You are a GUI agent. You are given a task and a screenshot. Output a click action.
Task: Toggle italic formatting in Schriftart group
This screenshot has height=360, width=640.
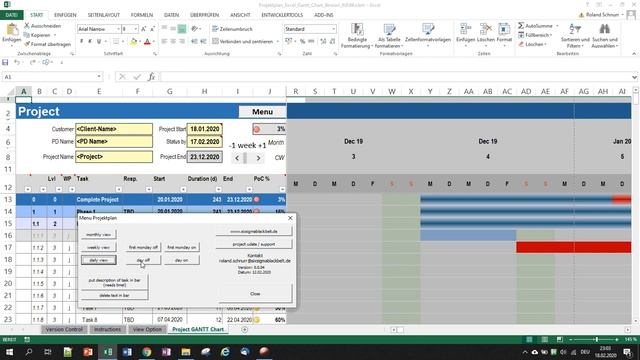click(90, 41)
